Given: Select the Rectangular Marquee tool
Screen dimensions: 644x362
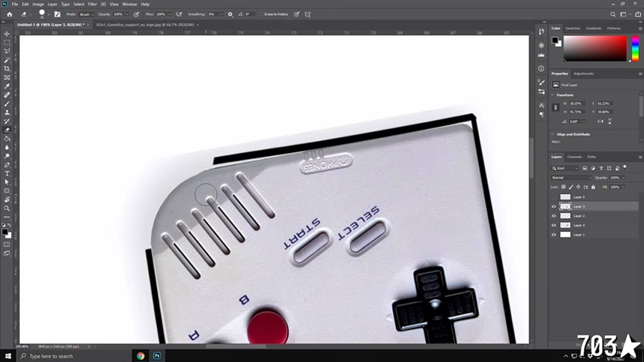Looking at the screenshot, I should point(7,43).
